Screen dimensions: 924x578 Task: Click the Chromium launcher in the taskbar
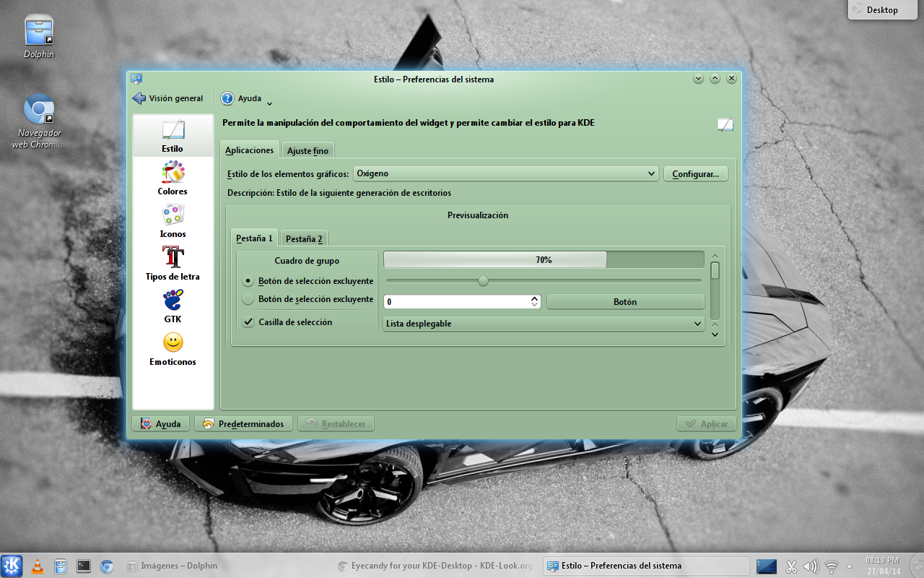click(107, 566)
